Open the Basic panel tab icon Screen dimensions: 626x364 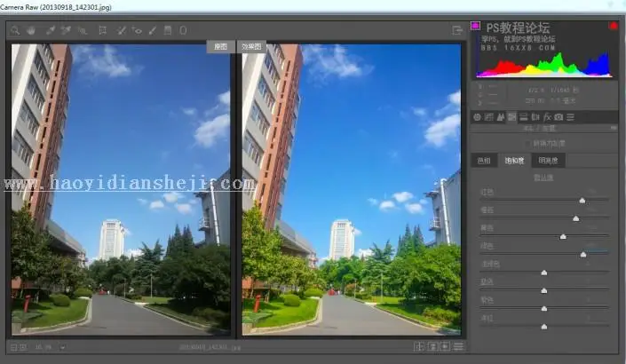477,117
